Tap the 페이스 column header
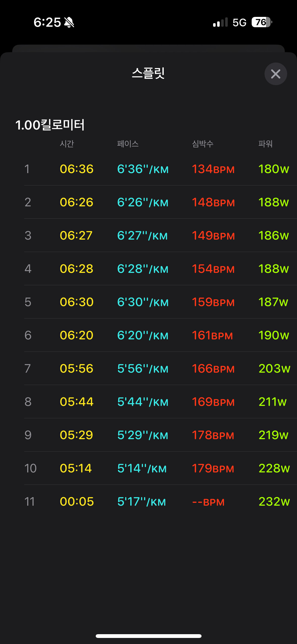This screenshot has width=297, height=644. [x=128, y=144]
